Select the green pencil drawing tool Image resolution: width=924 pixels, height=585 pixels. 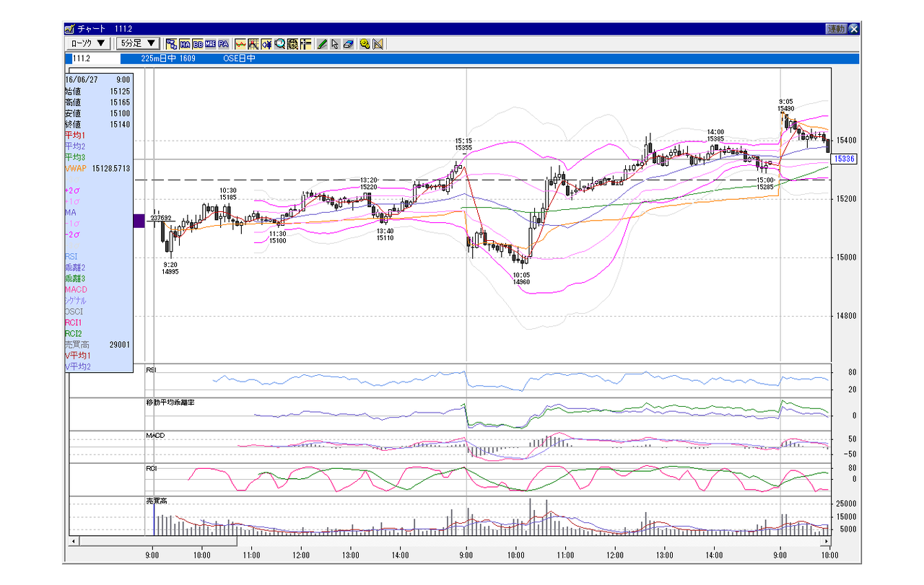321,43
